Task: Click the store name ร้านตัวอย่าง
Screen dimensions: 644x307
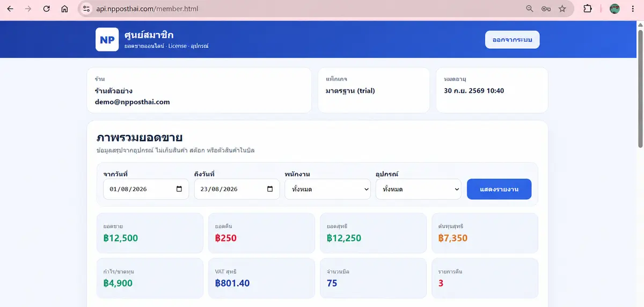Action: click(114, 91)
